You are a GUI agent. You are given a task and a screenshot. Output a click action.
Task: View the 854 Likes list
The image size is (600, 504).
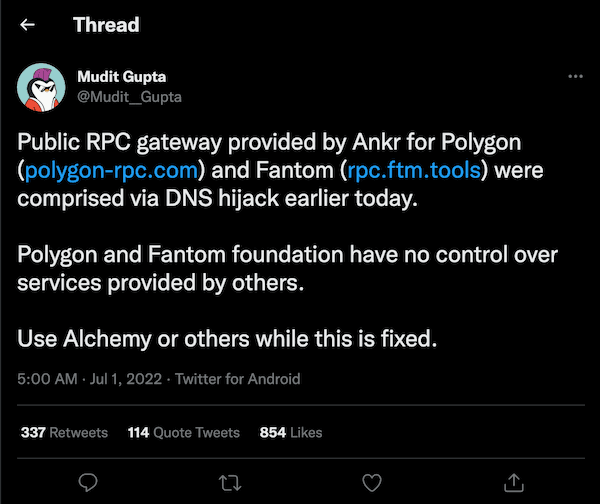(291, 432)
